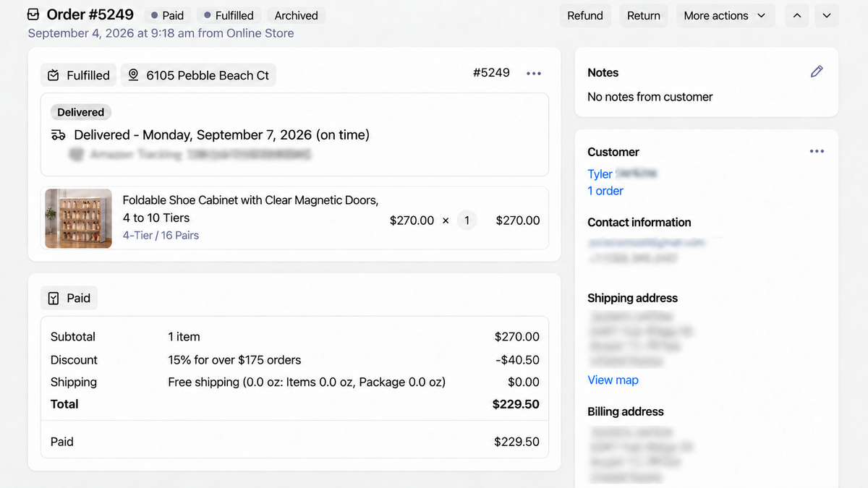Click the delivery truck icon
868x488 pixels.
59,135
